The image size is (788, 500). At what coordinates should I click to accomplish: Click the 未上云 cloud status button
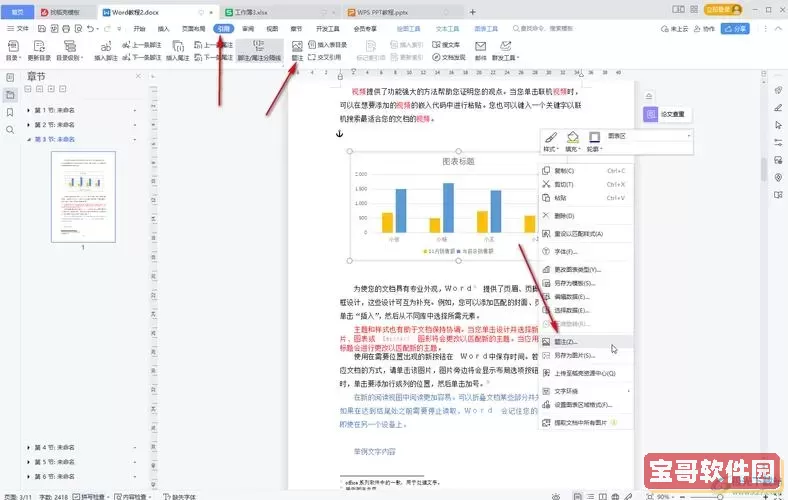(674, 29)
